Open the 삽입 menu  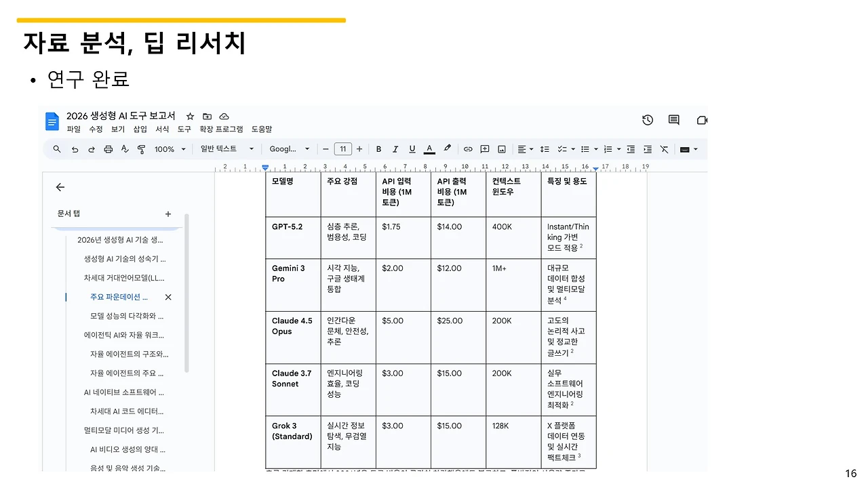(x=140, y=129)
